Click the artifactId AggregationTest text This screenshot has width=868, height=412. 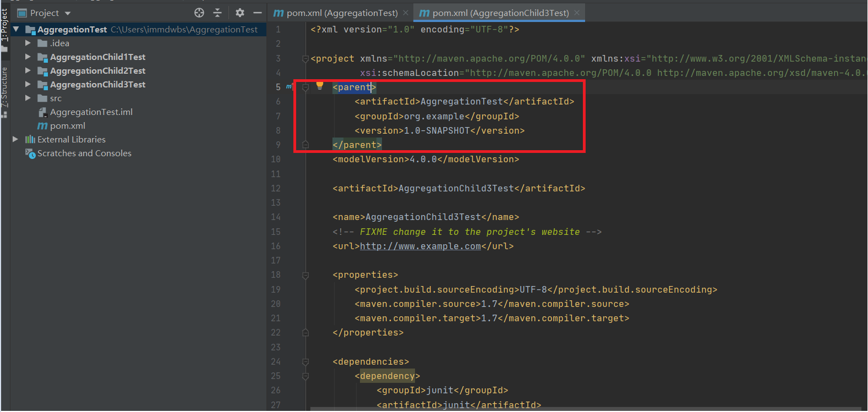point(465,102)
